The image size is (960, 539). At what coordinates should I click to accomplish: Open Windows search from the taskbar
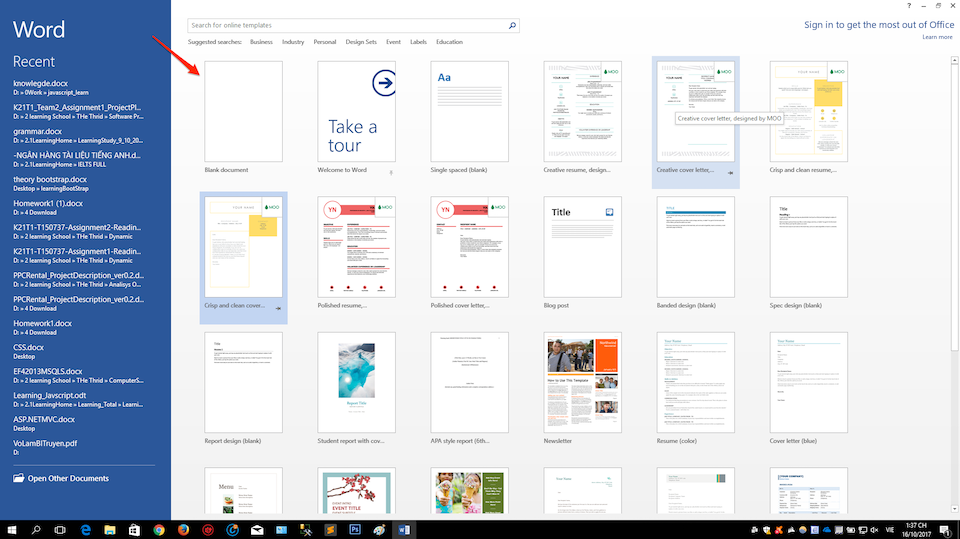36,530
